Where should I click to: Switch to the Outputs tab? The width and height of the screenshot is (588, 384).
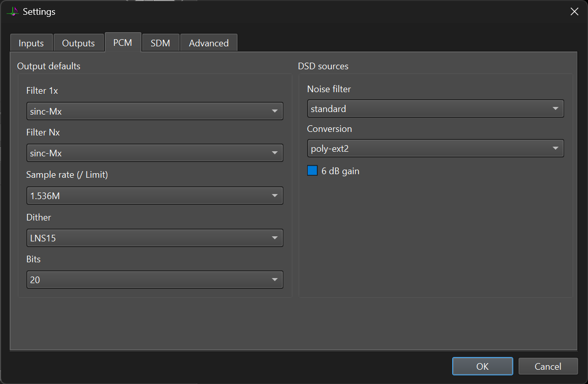78,43
